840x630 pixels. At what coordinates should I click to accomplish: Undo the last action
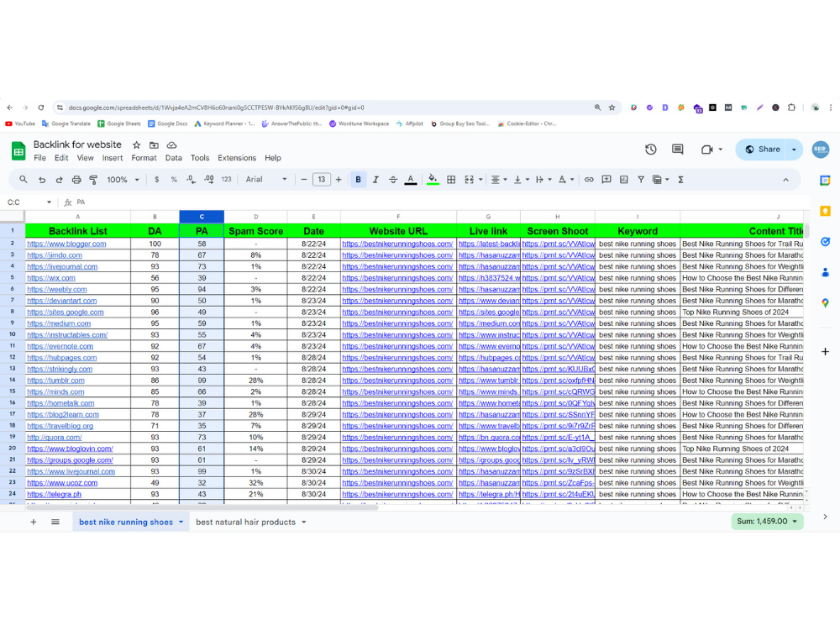pos(42,180)
